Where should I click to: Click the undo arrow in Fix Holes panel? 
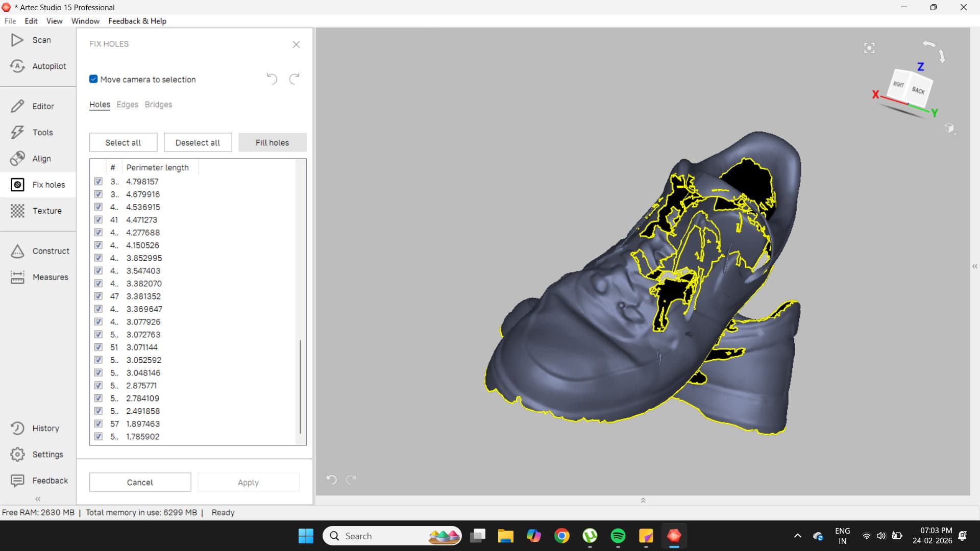pyautogui.click(x=272, y=79)
